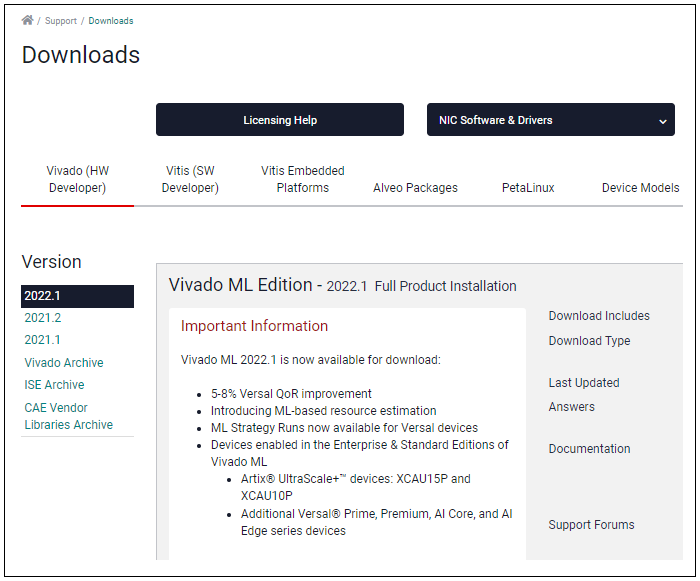Image resolution: width=700 pixels, height=581 pixels.
Task: Click the Support Forums label
Action: [591, 524]
